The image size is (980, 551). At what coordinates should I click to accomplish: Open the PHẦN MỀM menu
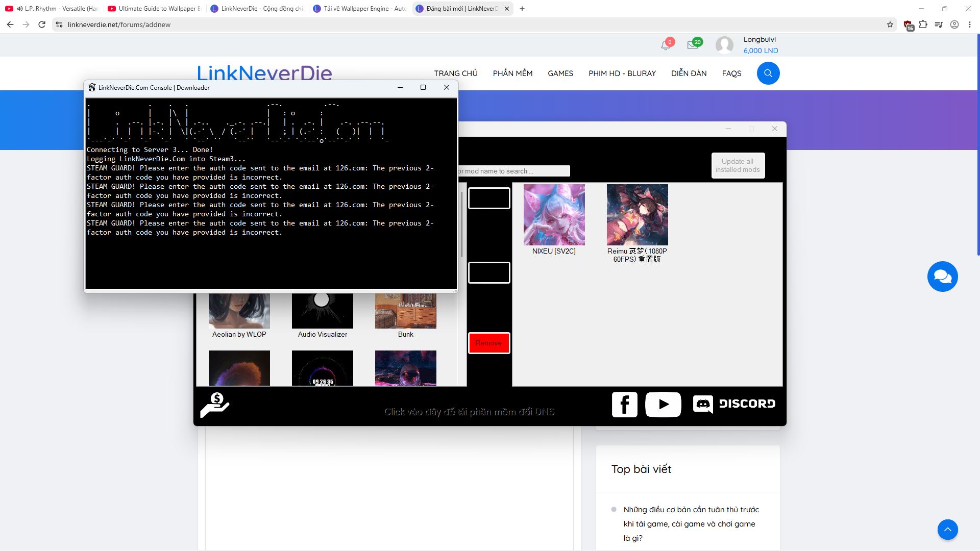[x=512, y=73]
